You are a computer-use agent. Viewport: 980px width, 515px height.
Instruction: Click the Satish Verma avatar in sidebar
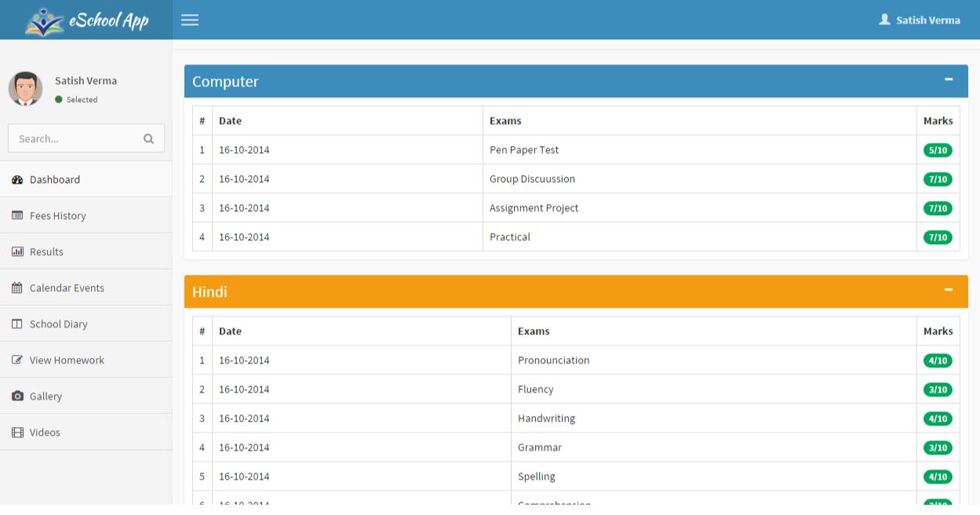pos(25,89)
